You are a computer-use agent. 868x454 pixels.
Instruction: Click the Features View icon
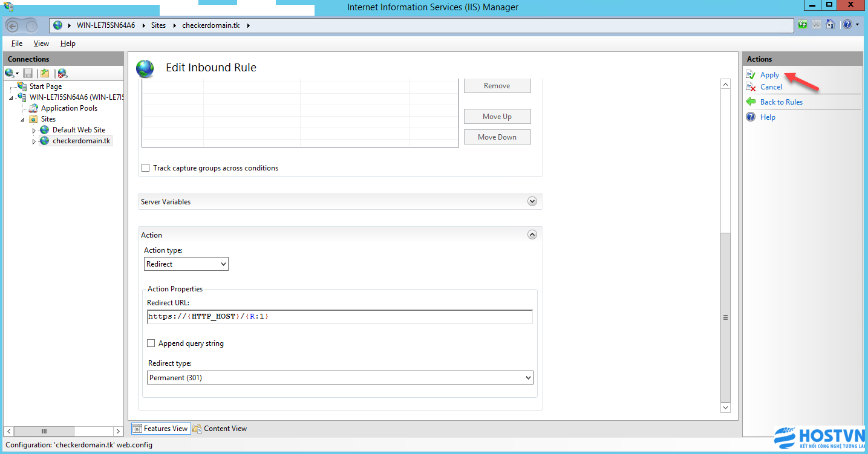pyautogui.click(x=137, y=429)
